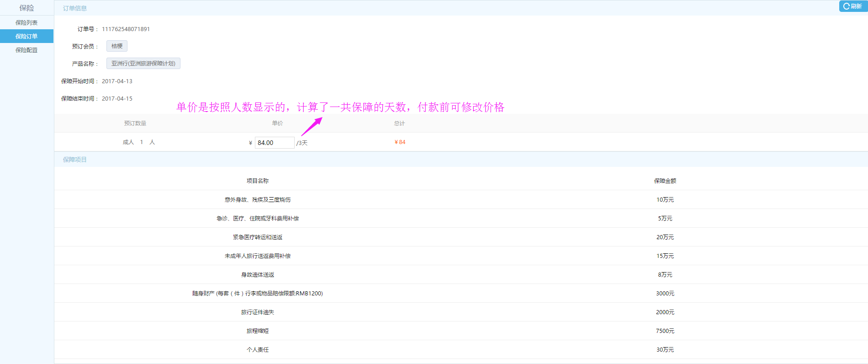Select the 旅行证件遗失 row
Image resolution: width=868 pixels, height=364 pixels.
(x=258, y=312)
